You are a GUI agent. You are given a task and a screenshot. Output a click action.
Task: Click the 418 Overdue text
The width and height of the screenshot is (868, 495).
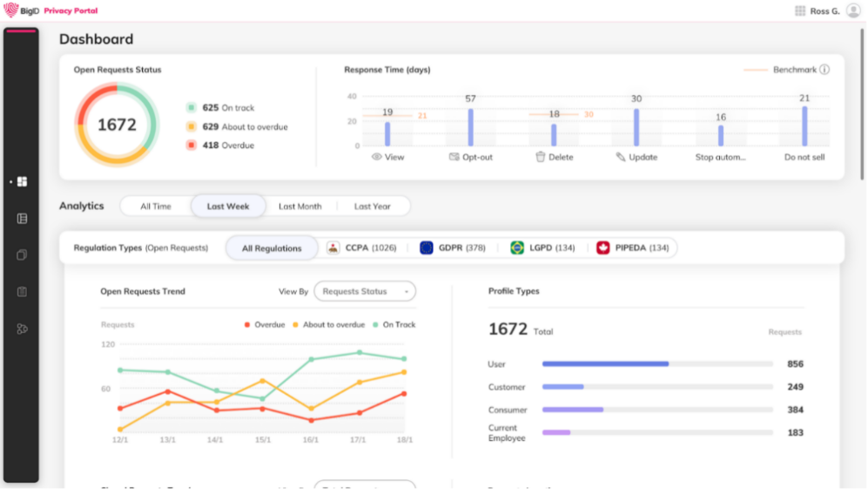tap(228, 146)
